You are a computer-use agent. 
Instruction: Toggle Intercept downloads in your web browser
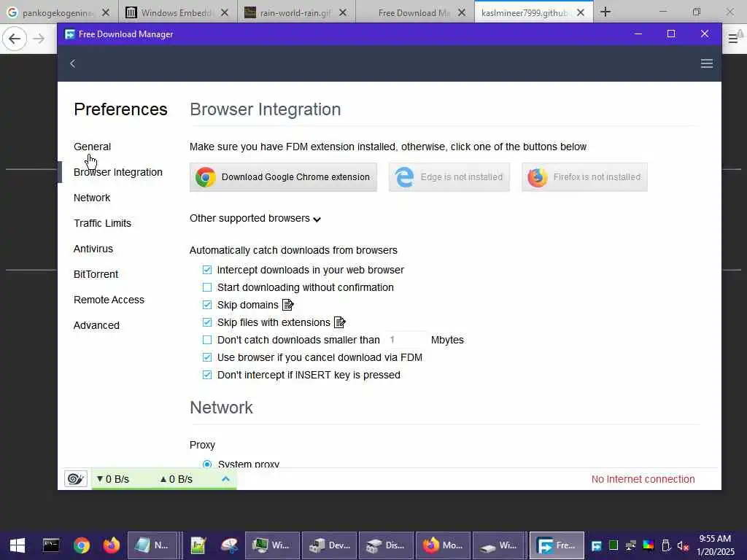click(206, 270)
